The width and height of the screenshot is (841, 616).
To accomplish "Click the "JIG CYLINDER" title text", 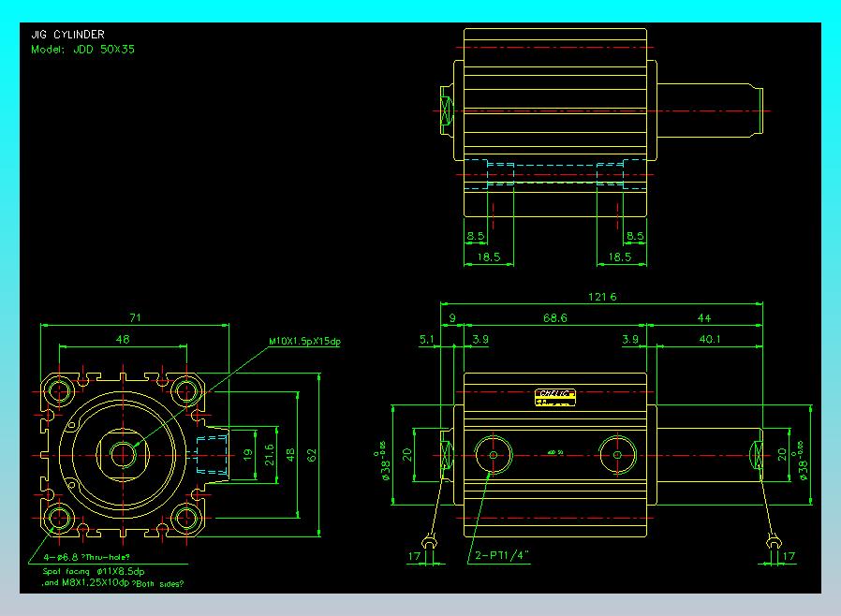I will [68, 35].
